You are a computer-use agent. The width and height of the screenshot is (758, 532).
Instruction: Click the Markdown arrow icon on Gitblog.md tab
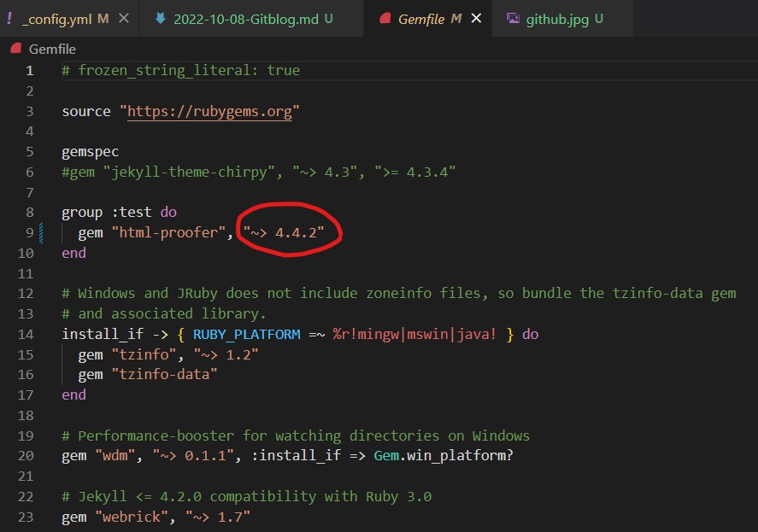pyautogui.click(x=162, y=18)
